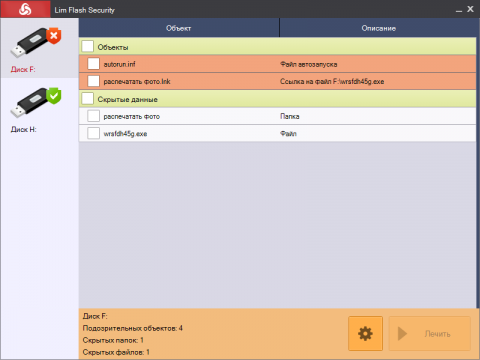This screenshot has height=360, width=480.
Task: Select the clean Disk H: flash drive icon
Action: [36, 102]
